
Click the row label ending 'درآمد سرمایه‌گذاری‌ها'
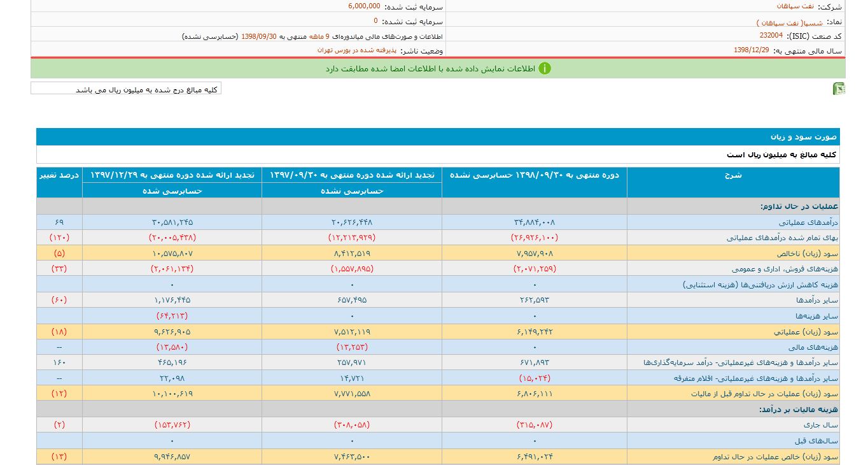click(x=741, y=362)
